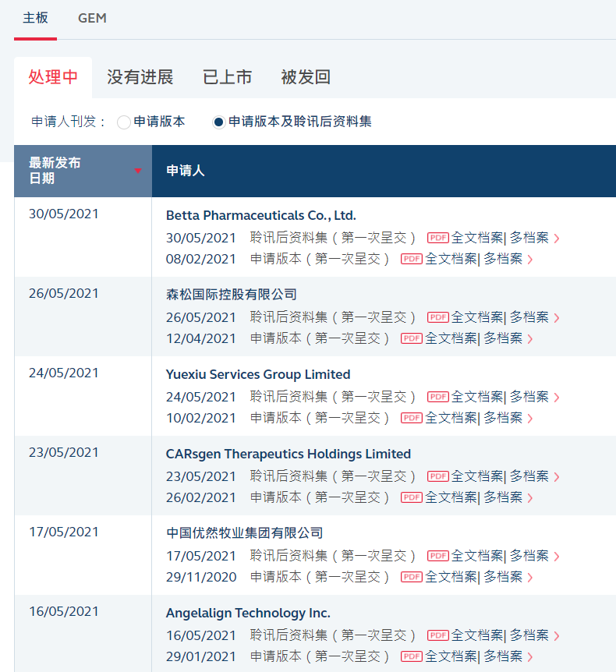Viewport: 616px width, 672px height.
Task: Open PDF icon for 森松国际 12/04/2021 row
Action: click(x=412, y=338)
